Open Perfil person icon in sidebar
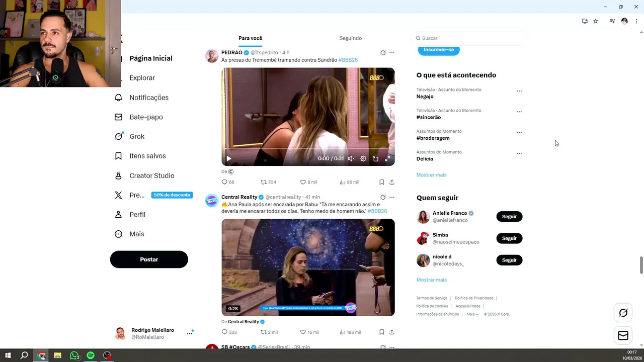The width and height of the screenshot is (644, 362). pos(118,215)
